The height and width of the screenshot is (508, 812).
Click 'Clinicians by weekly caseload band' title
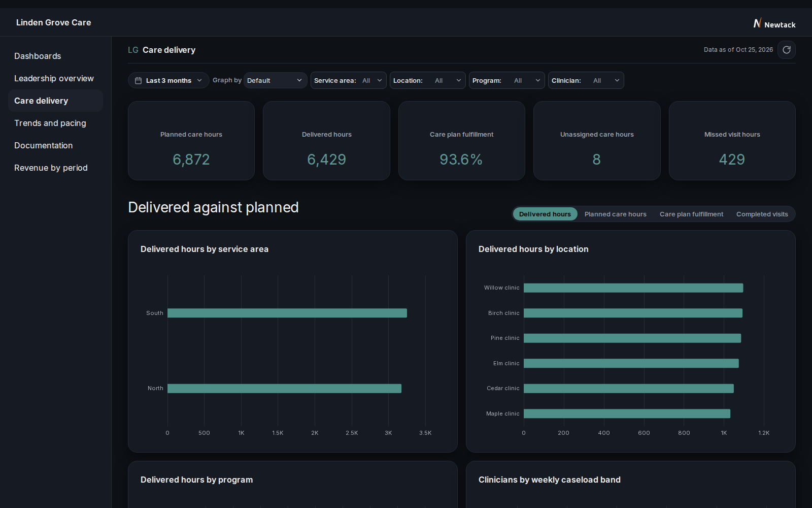550,480
